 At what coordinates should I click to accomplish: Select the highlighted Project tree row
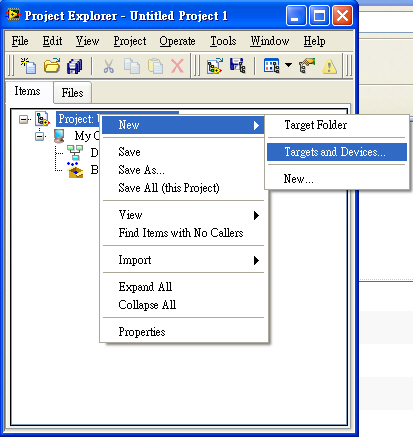coord(77,119)
